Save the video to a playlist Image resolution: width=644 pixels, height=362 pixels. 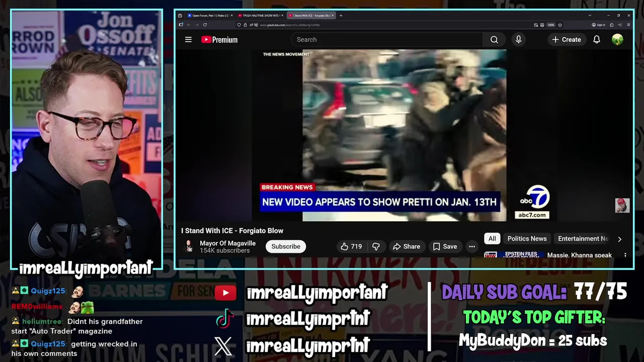445,246
